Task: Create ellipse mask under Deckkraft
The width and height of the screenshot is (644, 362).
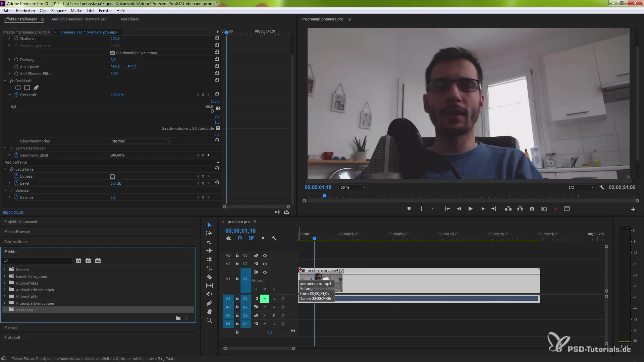Action: click(x=18, y=87)
